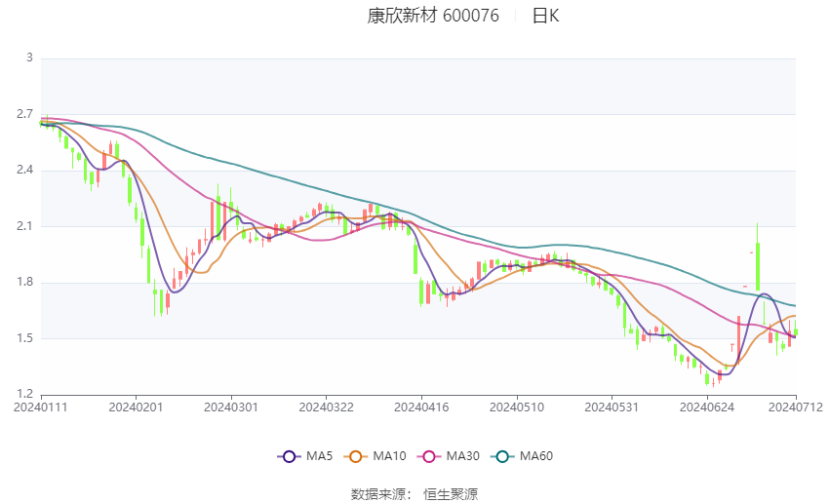The image size is (829, 504).
Task: Click the y-axis value 2.1
Action: [24, 225]
